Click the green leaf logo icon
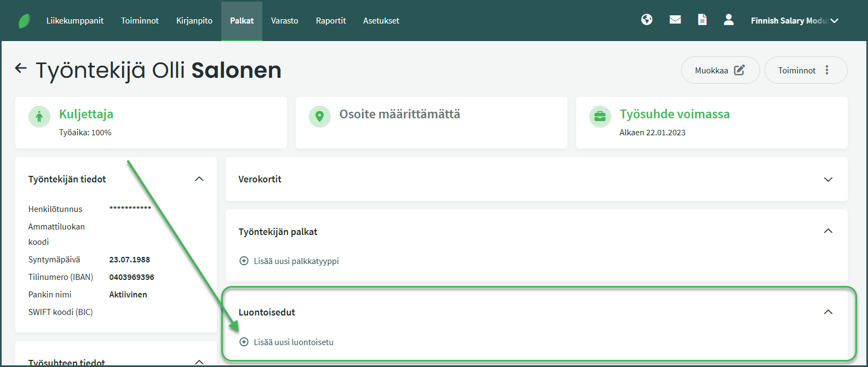Image resolution: width=868 pixels, height=367 pixels. [25, 21]
